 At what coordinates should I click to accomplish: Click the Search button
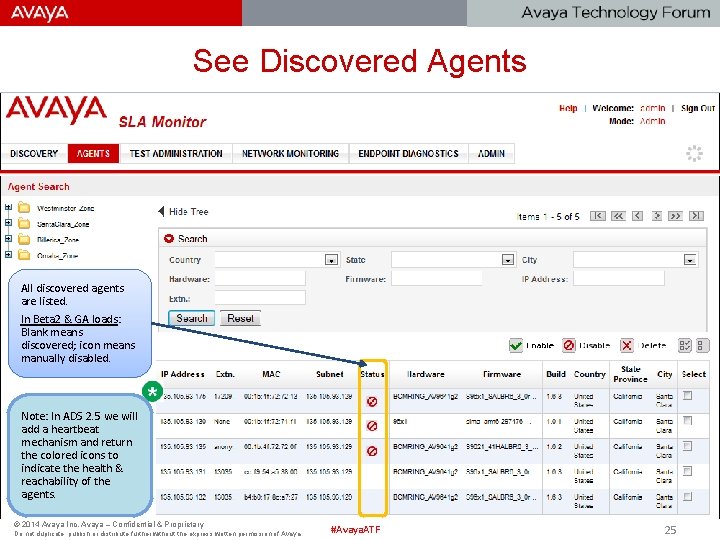point(191,318)
